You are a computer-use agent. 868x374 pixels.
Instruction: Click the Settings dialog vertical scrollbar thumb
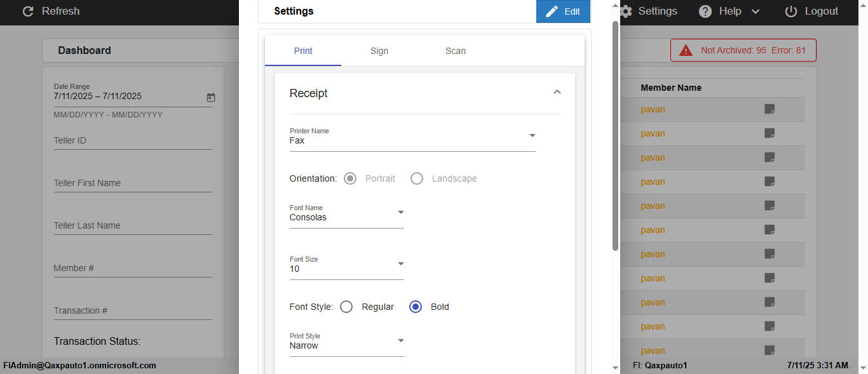[x=615, y=135]
